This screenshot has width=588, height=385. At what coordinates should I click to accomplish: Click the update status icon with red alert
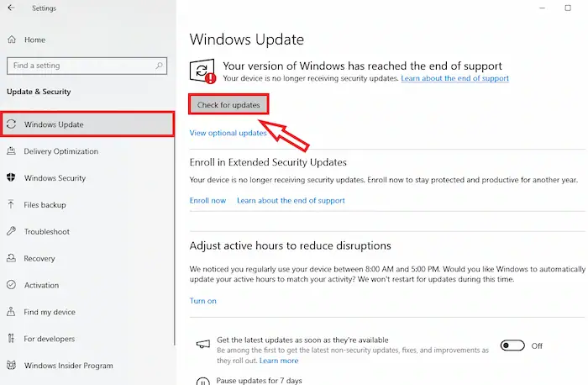tap(203, 71)
